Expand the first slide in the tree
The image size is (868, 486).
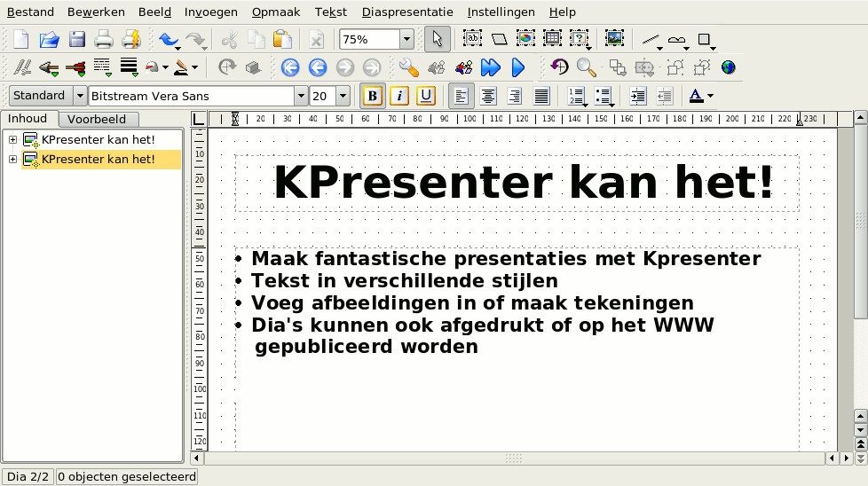(x=12, y=139)
